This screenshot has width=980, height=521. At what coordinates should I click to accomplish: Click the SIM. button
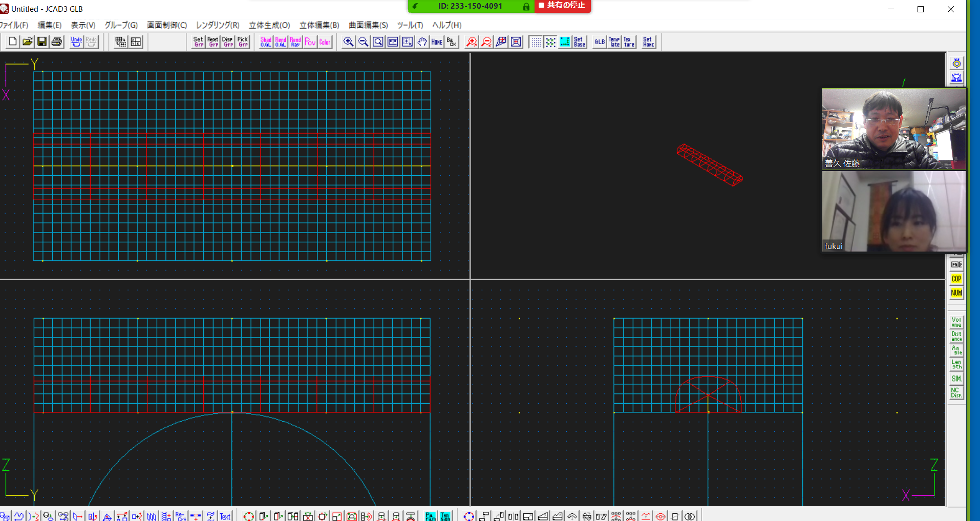(956, 379)
